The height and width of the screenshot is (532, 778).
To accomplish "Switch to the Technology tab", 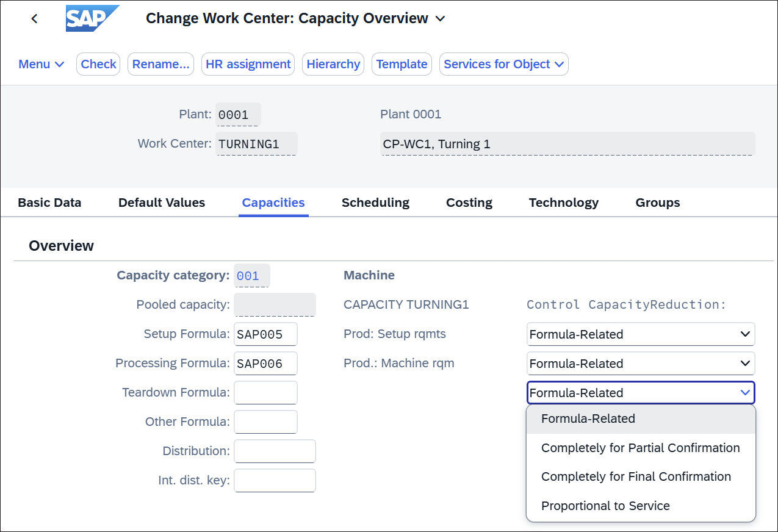I will tap(564, 203).
